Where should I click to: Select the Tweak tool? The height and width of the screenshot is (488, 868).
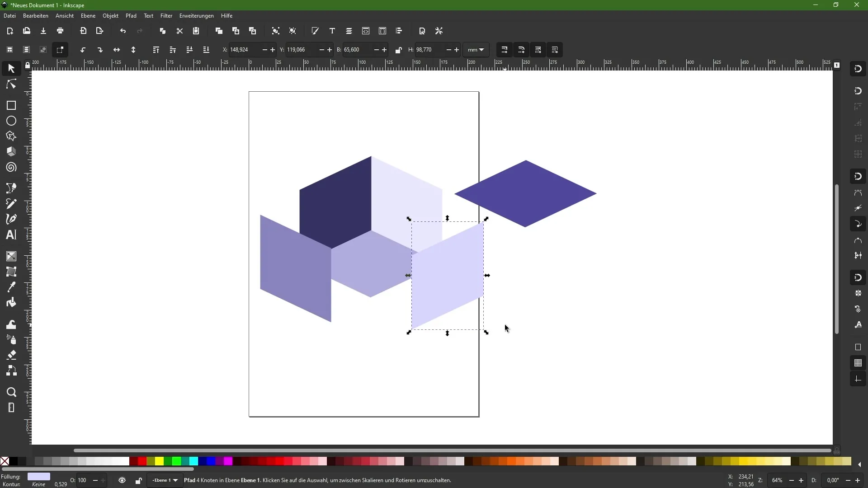(11, 324)
